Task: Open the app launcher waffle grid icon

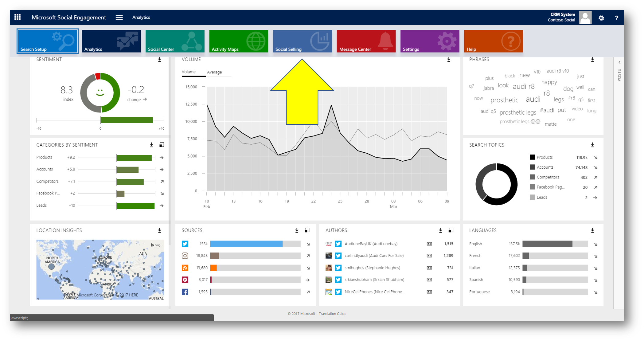Action: coord(18,18)
